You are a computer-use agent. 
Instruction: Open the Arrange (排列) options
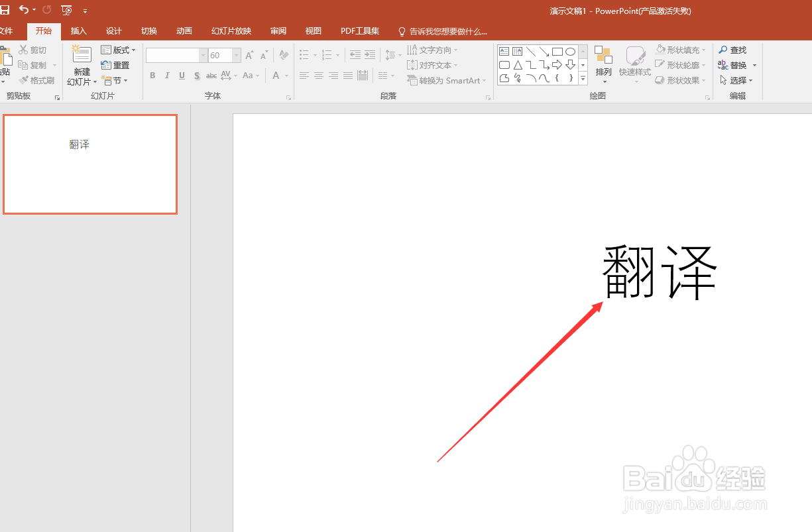(604, 64)
